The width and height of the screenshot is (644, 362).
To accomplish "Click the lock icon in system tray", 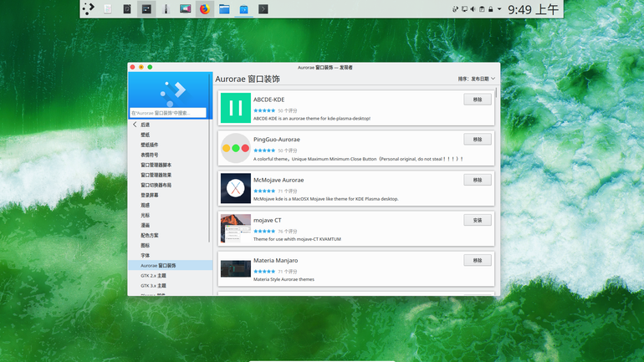I will coord(490,9).
